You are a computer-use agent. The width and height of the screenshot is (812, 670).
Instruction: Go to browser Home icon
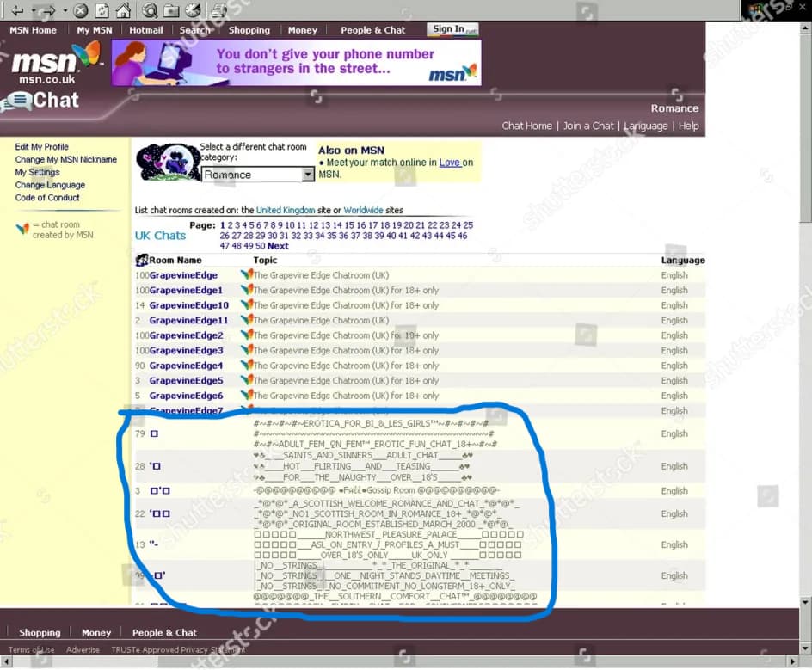coord(123,10)
